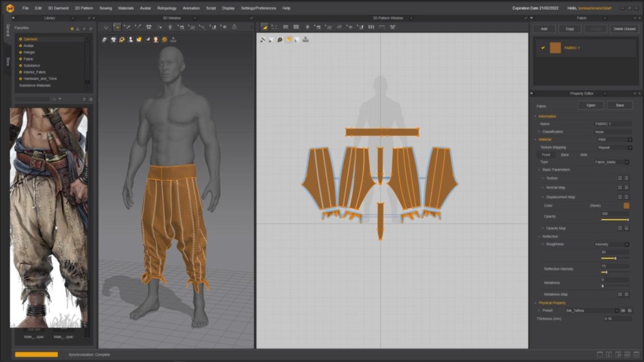
Task: Click the list view icon in Library panel
Action: pyautogui.click(x=91, y=99)
